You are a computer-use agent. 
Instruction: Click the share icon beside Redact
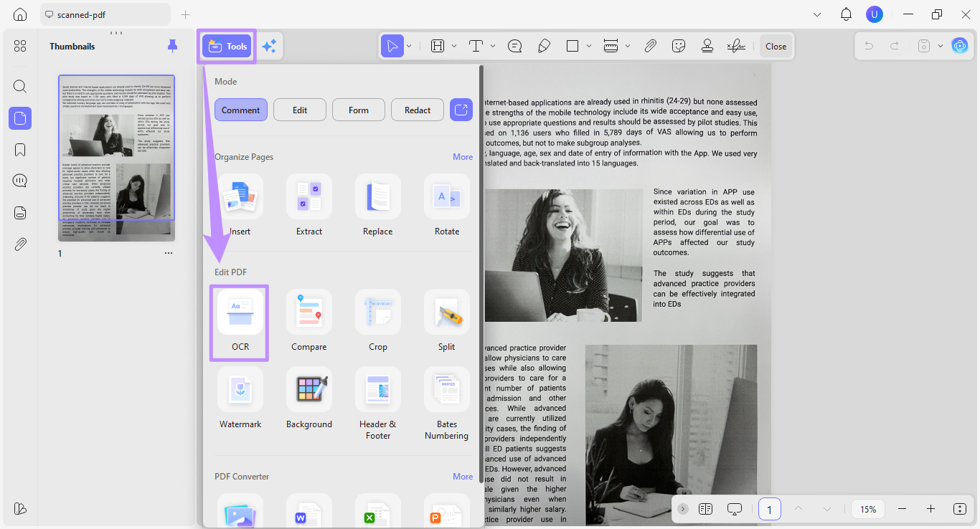click(x=461, y=110)
